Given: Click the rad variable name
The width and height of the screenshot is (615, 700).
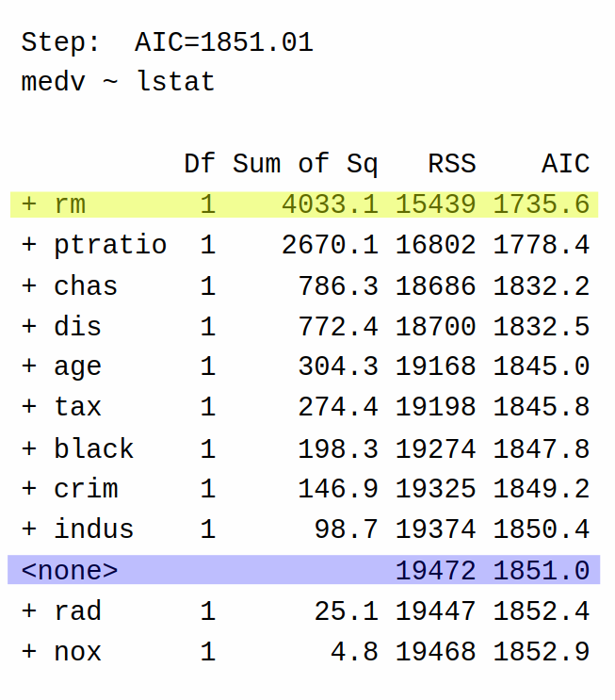Looking at the screenshot, I should pos(77,610).
